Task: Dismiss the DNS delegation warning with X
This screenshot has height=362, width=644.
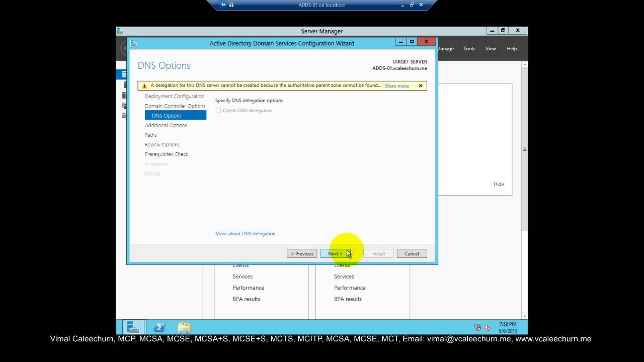Action: [421, 86]
